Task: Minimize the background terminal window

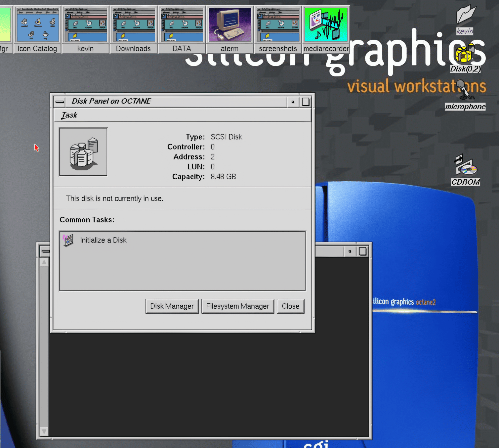Action: tap(350, 251)
